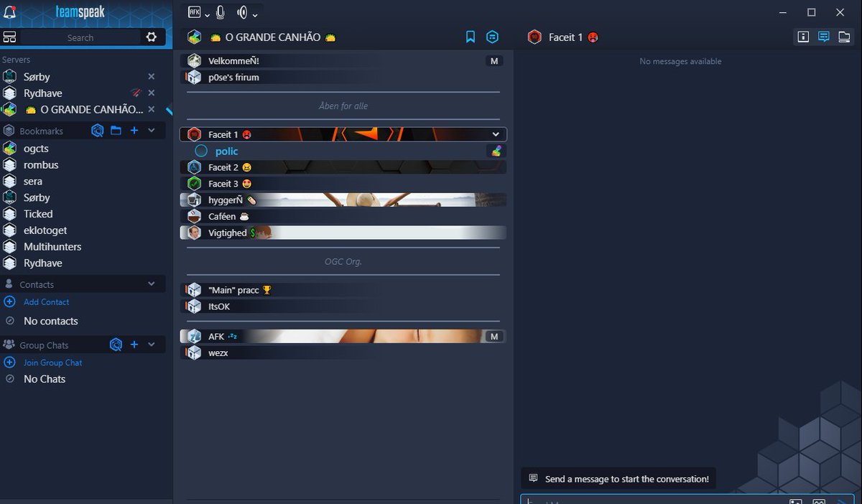Mute the speaker output

(x=243, y=12)
